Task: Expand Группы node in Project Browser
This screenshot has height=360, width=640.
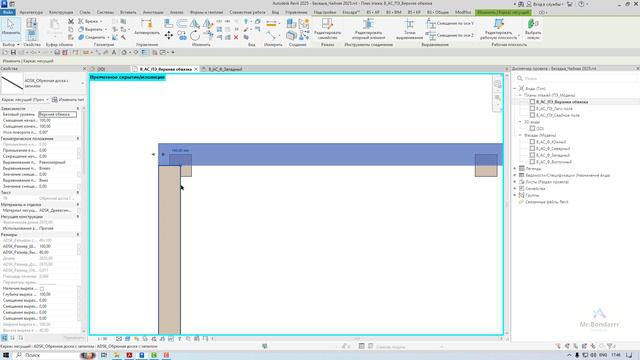Action: pos(515,195)
